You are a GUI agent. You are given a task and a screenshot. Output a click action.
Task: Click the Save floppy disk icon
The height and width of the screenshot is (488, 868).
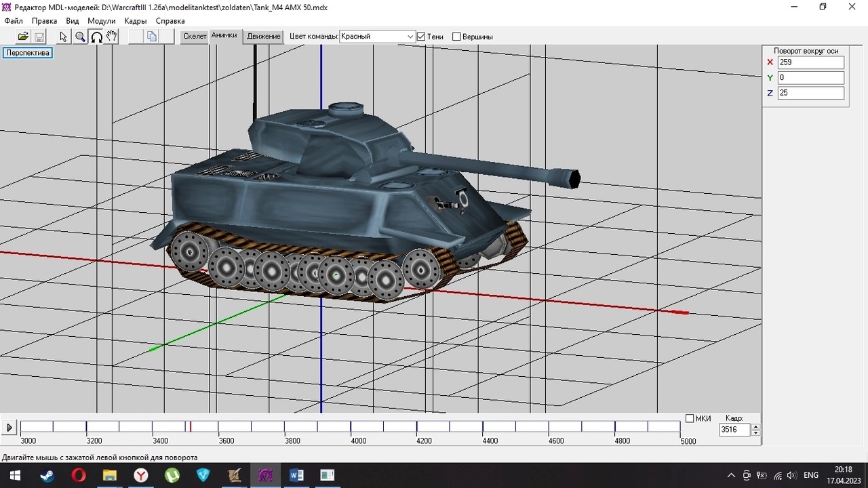(39, 37)
